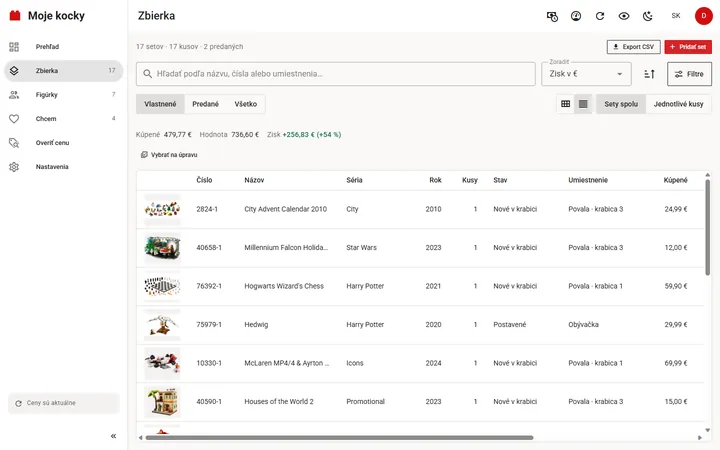Select the Všetko tab
Image resolution: width=720 pixels, height=450 pixels.
tap(246, 104)
